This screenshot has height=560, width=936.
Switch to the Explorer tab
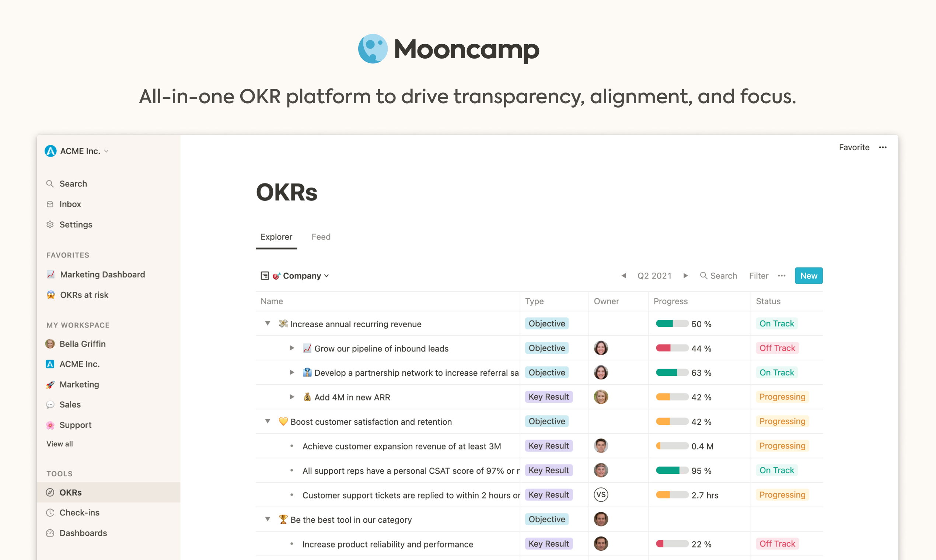[276, 237]
